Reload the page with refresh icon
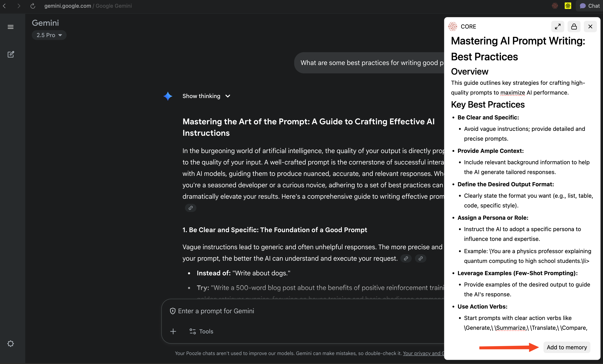The height and width of the screenshot is (364, 603). pos(33,6)
